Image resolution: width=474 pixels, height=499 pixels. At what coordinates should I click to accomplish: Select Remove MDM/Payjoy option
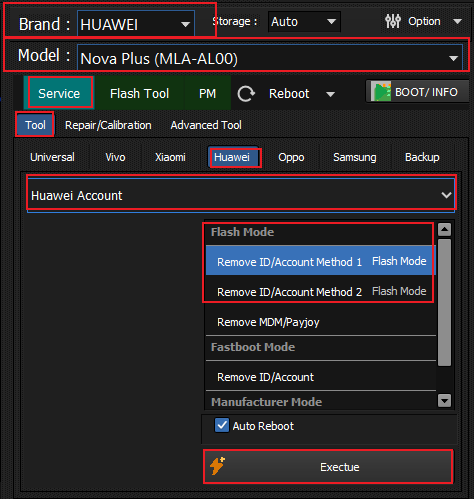[x=321, y=322]
